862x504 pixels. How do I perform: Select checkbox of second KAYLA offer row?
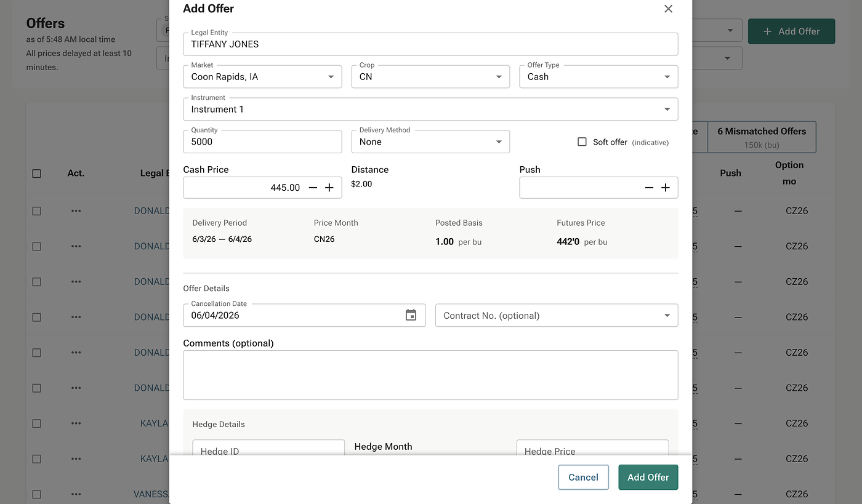point(36,459)
